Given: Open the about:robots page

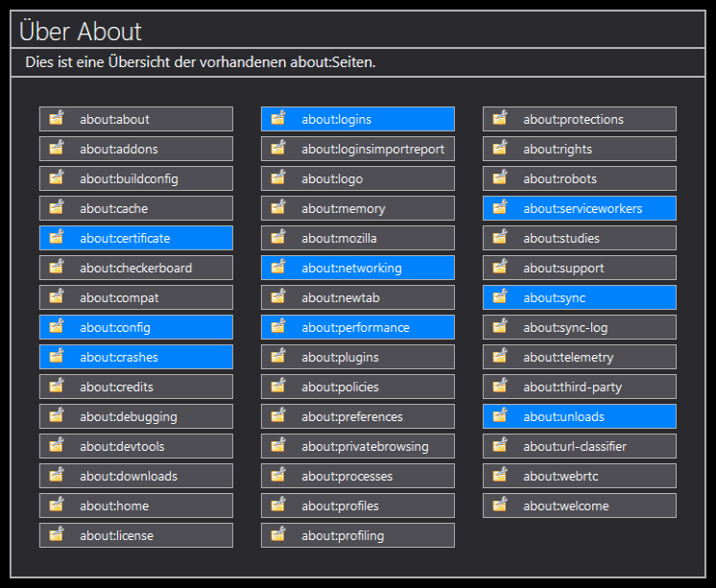Looking at the screenshot, I should (580, 178).
